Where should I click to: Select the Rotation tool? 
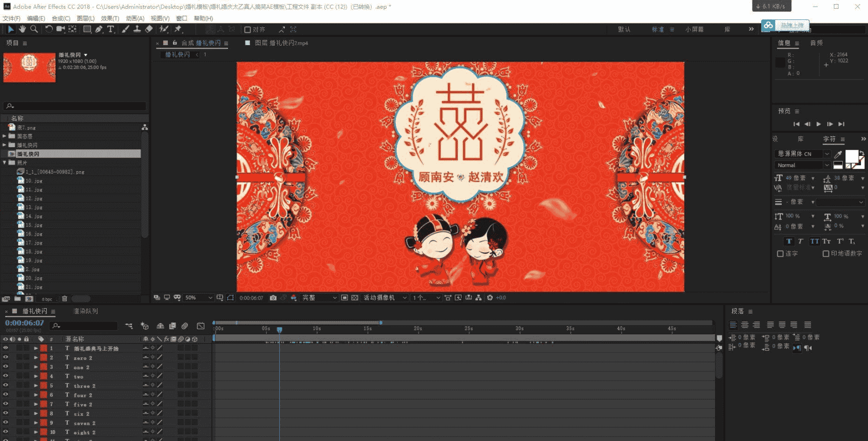(49, 29)
